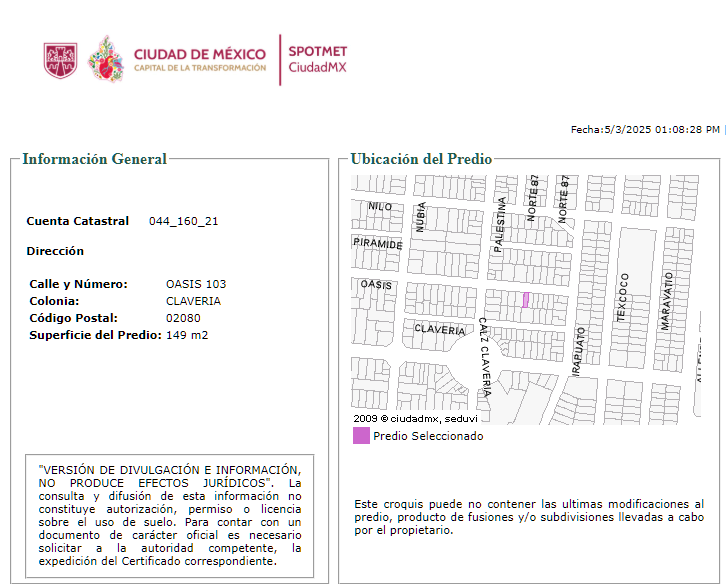Image resolution: width=726 pixels, height=584 pixels.
Task: Click the Cuenta Catastral label
Action: click(x=77, y=221)
